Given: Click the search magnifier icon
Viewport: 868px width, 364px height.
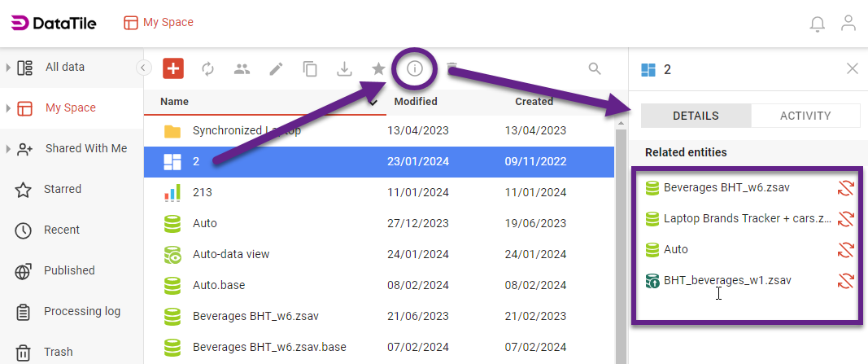Looking at the screenshot, I should (595, 68).
